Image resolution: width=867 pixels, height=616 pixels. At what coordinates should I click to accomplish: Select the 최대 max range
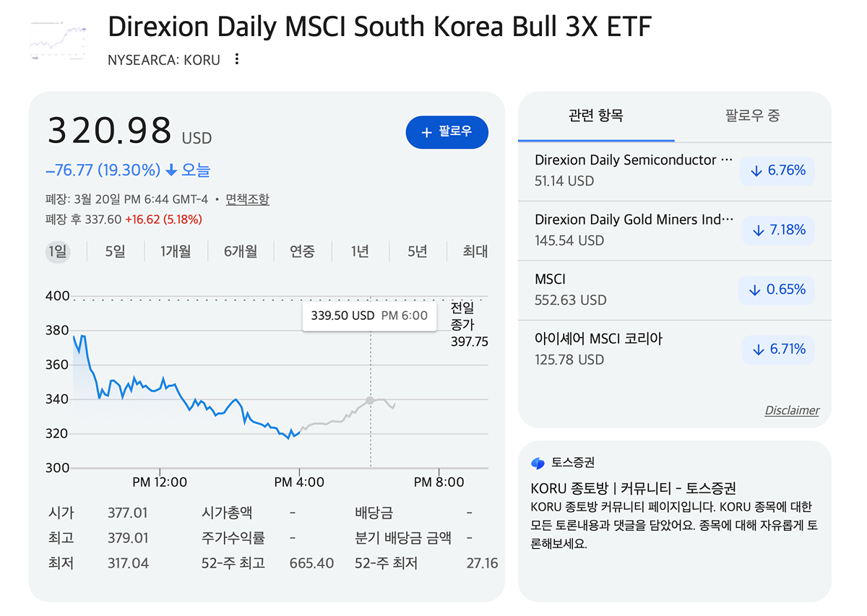tap(475, 251)
